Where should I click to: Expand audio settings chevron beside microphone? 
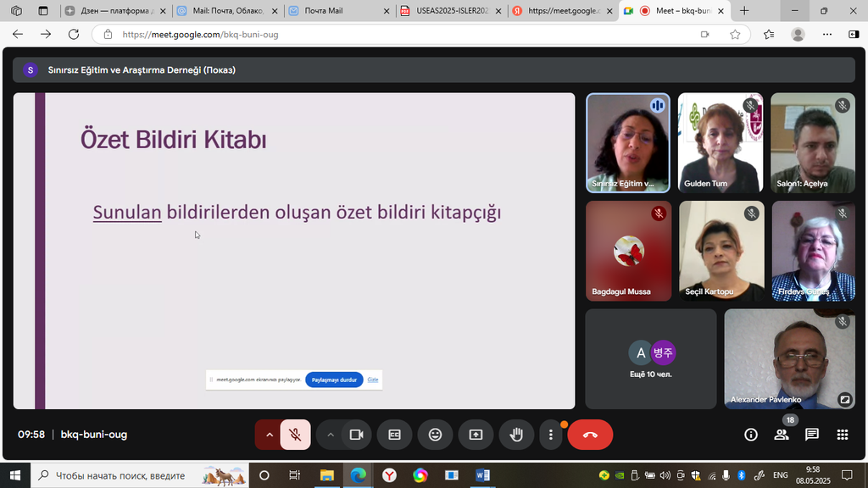pos(270,435)
